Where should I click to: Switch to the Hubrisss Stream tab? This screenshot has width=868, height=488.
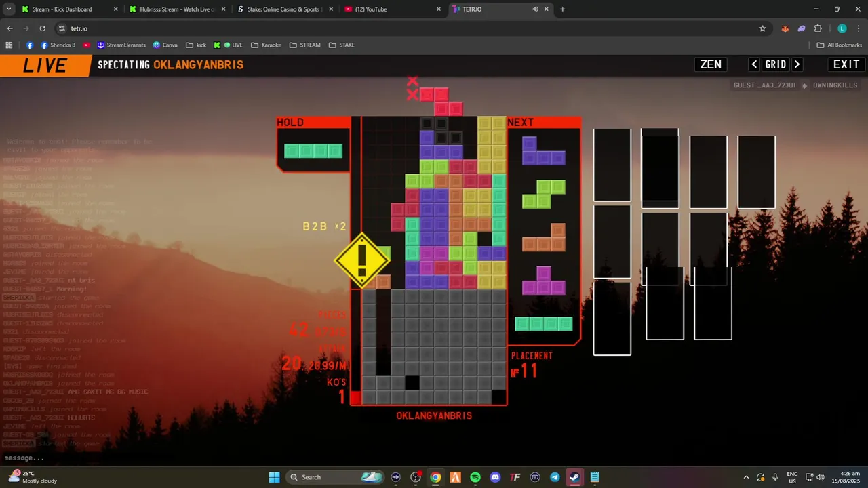coord(177,9)
